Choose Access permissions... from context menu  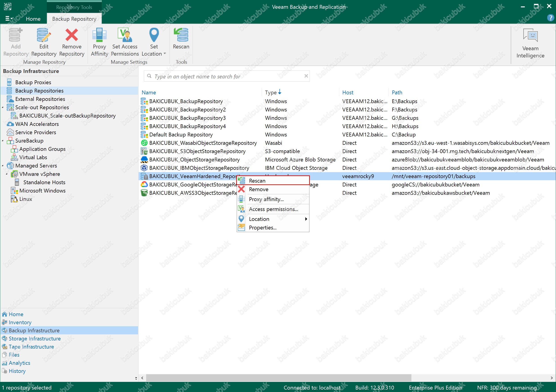point(273,209)
